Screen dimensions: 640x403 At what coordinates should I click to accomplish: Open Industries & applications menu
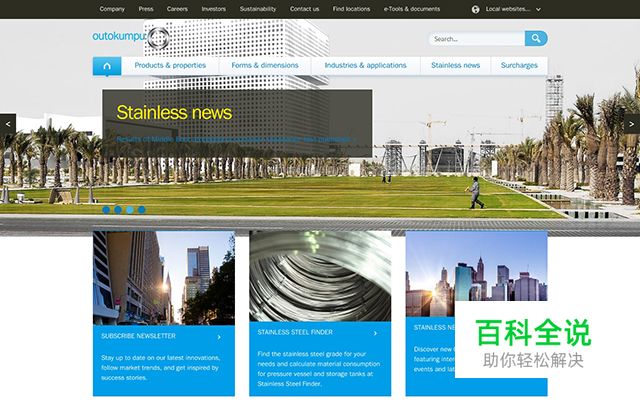[366, 65]
